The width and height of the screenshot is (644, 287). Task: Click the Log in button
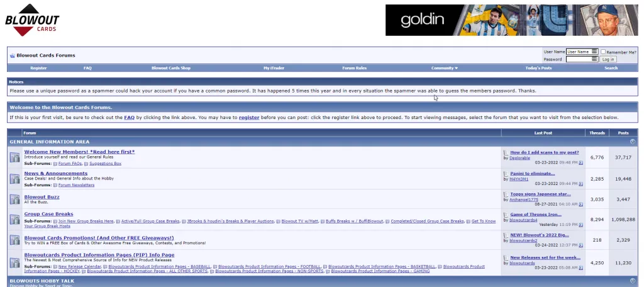click(x=608, y=59)
